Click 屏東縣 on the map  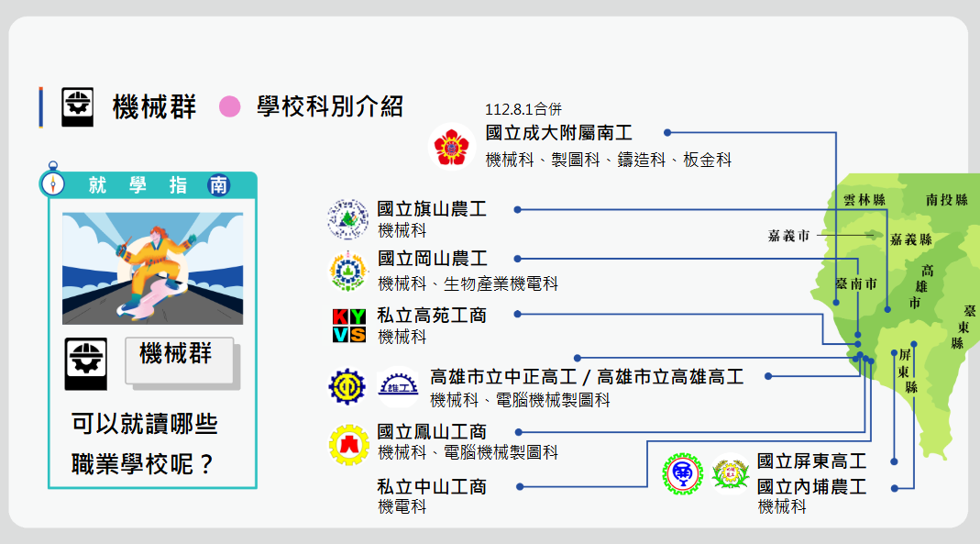click(x=908, y=372)
